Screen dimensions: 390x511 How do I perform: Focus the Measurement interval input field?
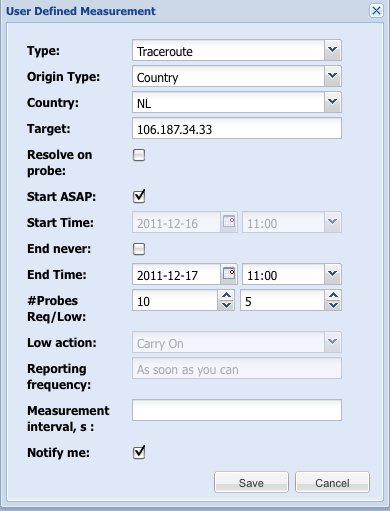tap(237, 410)
